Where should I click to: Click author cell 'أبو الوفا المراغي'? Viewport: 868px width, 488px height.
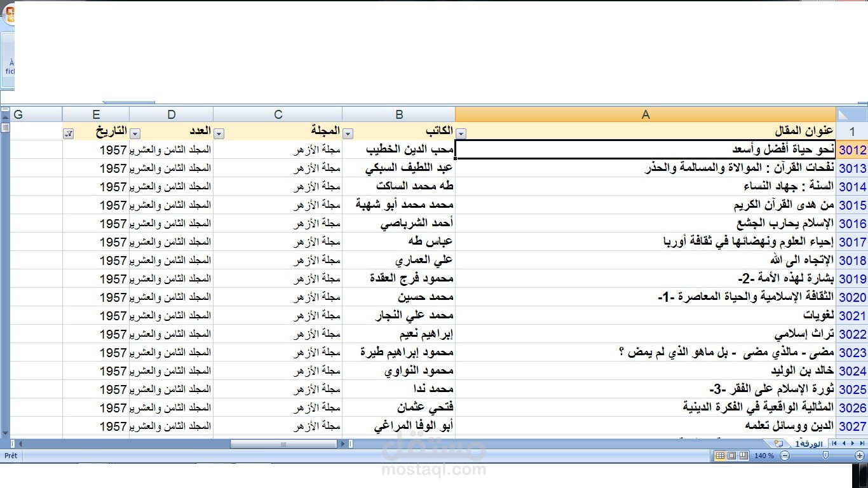click(399, 426)
